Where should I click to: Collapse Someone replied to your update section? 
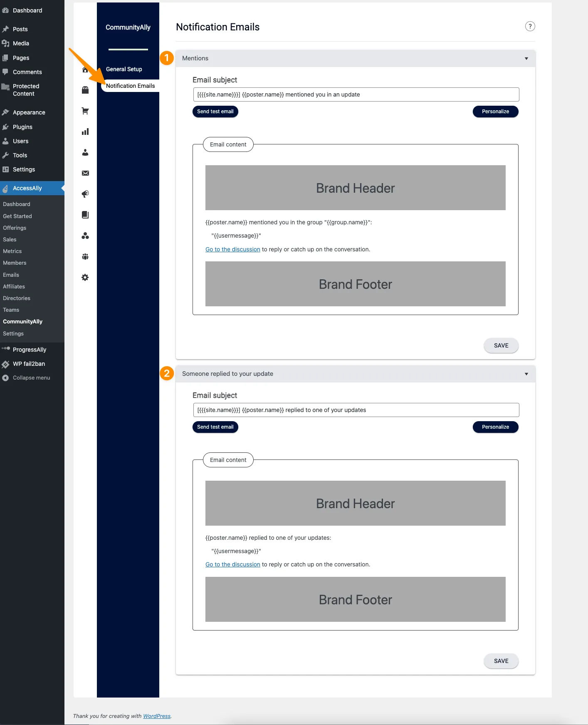526,374
